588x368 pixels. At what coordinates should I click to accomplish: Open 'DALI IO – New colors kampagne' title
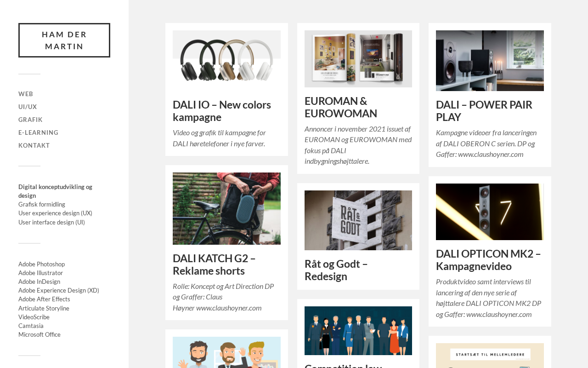[x=222, y=111]
